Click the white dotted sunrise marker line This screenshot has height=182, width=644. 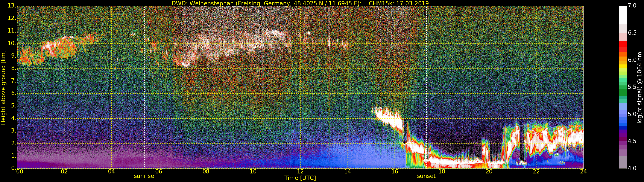click(144, 87)
